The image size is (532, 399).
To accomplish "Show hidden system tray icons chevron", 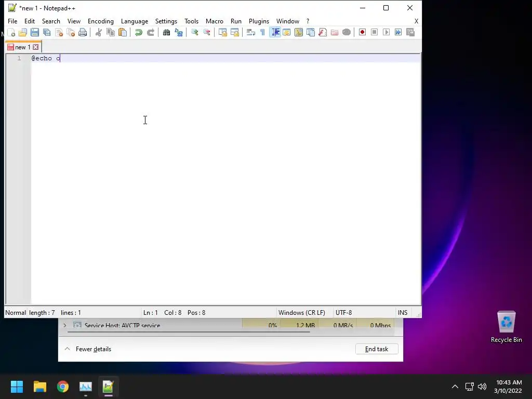I will (x=455, y=387).
